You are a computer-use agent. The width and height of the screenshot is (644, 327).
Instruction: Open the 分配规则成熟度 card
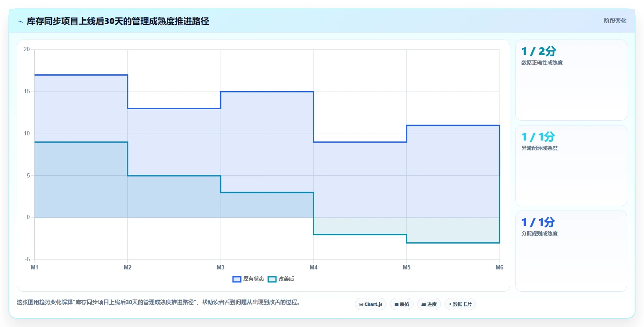point(571,251)
